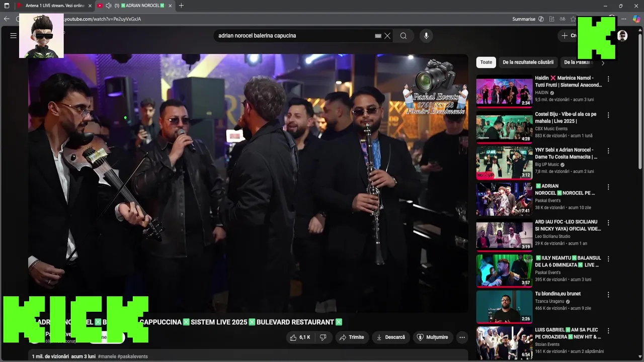Open options menu for Haidin Marinica Namol video
The height and width of the screenshot is (362, 644).
pyautogui.click(x=608, y=79)
